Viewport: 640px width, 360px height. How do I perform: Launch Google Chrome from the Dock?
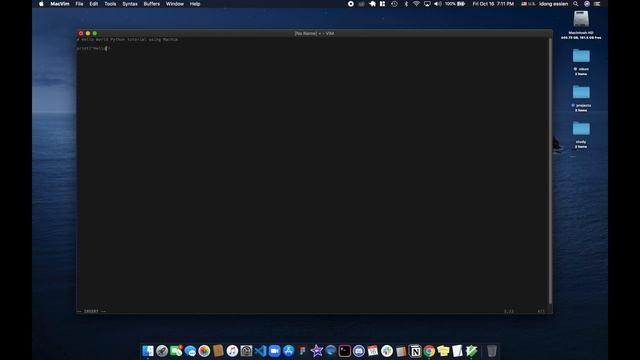(429, 351)
